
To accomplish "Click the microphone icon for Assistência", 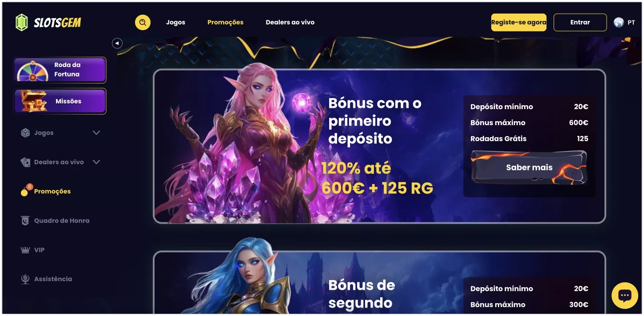I will pyautogui.click(x=25, y=279).
